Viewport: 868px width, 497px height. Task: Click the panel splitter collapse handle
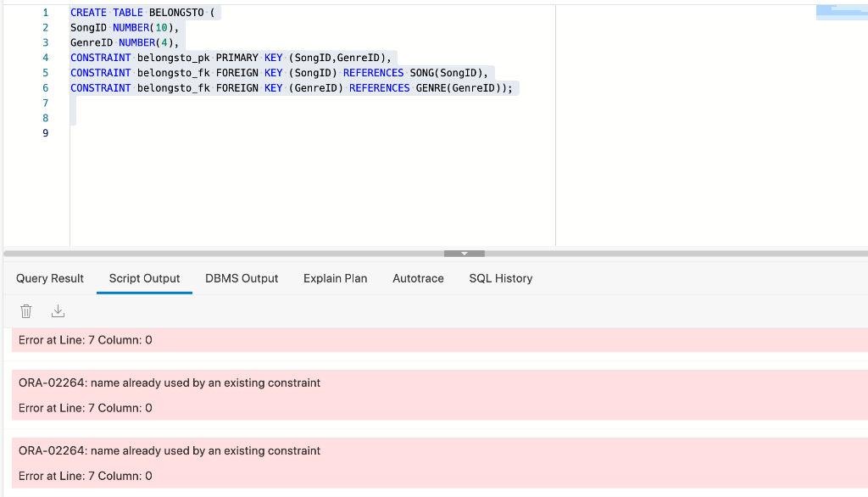[x=464, y=253]
